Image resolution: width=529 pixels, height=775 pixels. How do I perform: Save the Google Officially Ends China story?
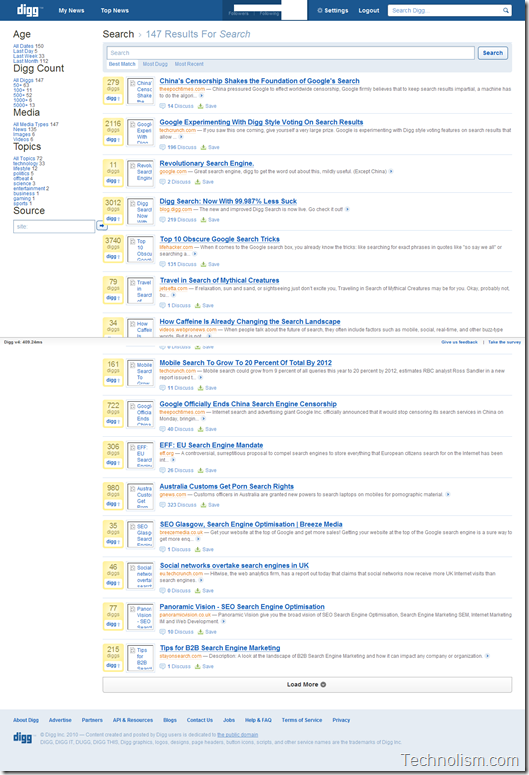[x=207, y=429]
